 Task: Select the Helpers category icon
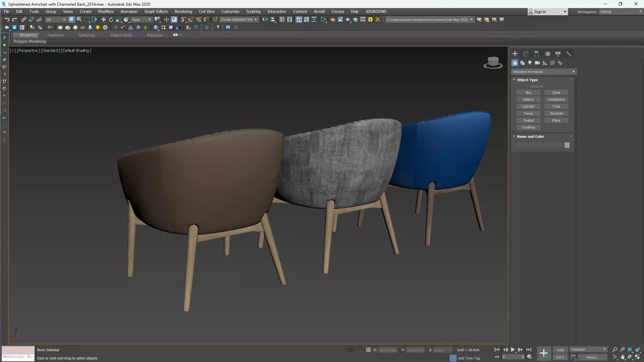(545, 63)
